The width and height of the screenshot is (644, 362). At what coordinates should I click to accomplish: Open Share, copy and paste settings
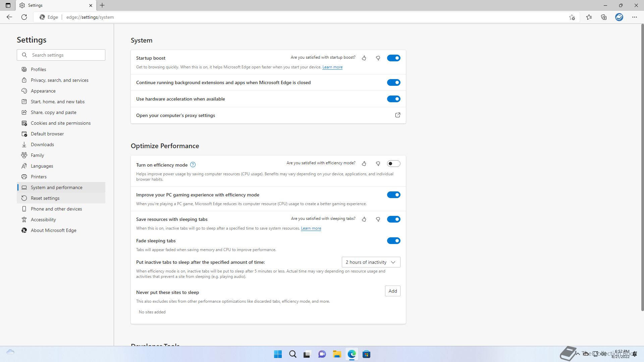(x=61, y=112)
